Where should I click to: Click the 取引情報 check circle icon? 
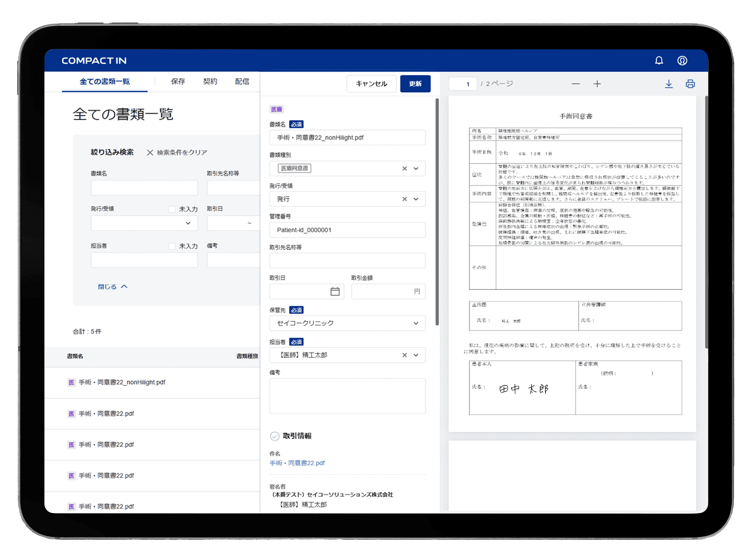[275, 436]
